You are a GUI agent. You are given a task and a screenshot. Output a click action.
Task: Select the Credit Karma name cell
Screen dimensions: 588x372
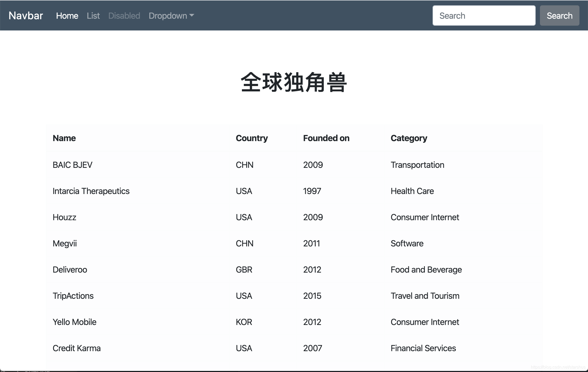point(77,348)
